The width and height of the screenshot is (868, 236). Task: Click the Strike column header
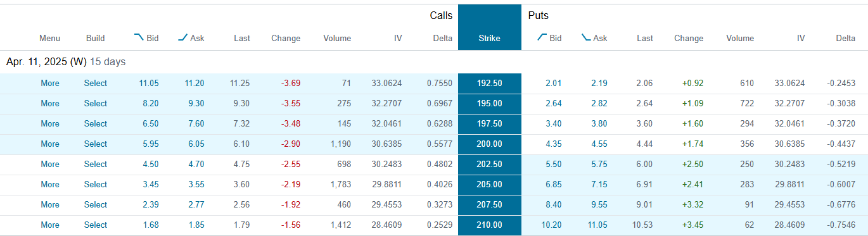(489, 38)
